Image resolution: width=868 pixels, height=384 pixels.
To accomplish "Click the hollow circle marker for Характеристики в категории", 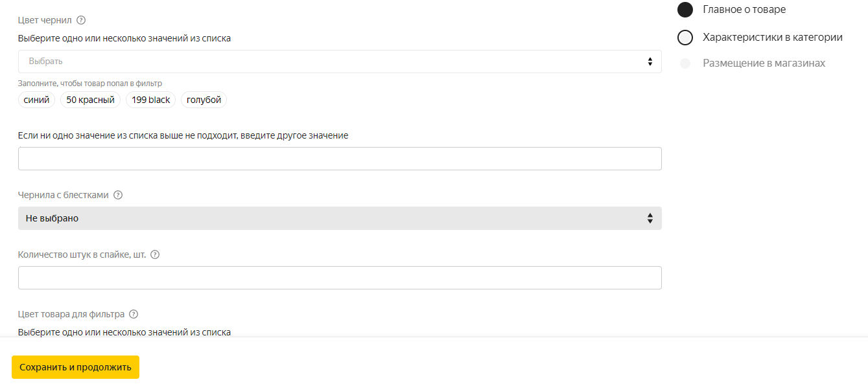I will (685, 38).
